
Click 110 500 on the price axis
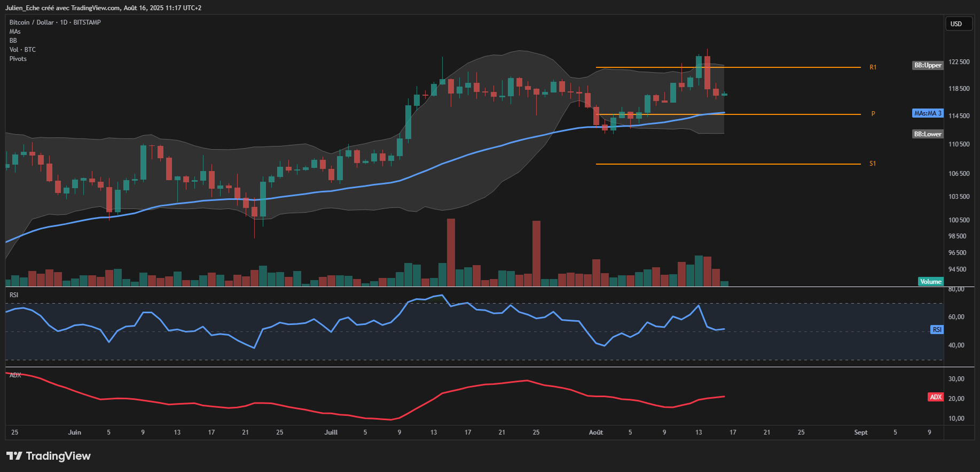tap(959, 144)
